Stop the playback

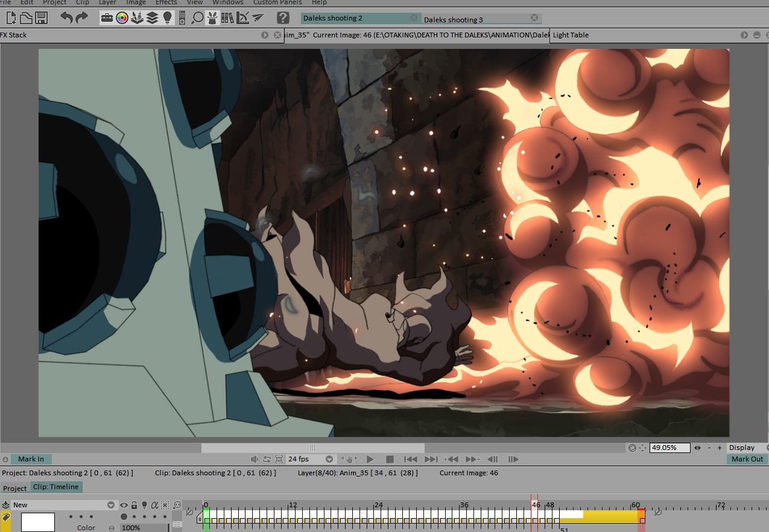click(390, 459)
